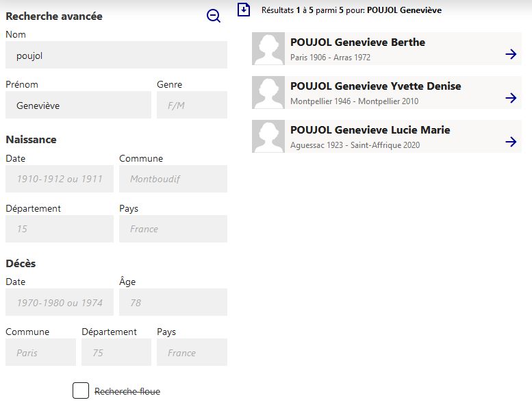
Task: Click the Décès Âge field
Action: [x=173, y=302]
